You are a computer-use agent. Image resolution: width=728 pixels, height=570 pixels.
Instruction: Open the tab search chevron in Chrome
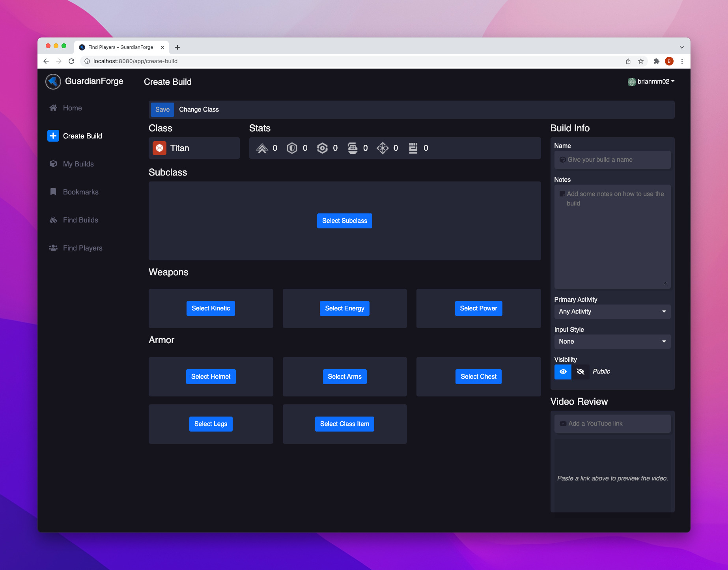point(682,47)
